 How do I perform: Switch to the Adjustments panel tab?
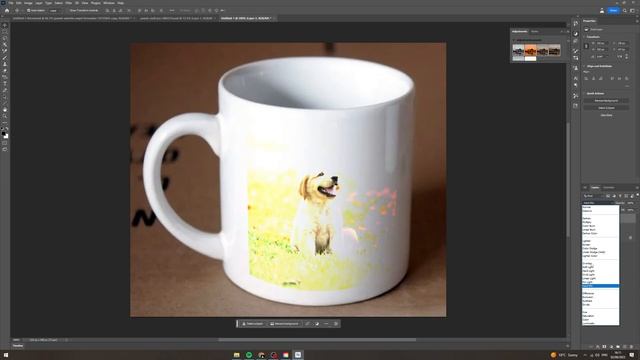[x=520, y=31]
